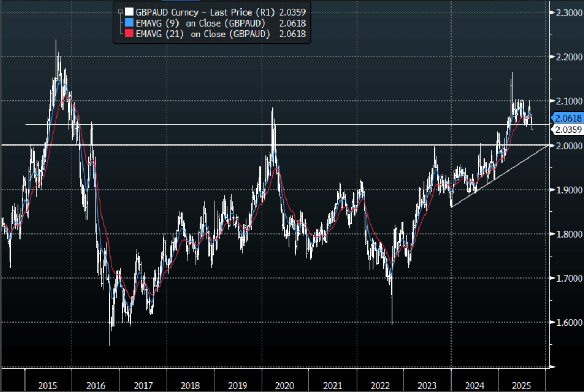The height and width of the screenshot is (392, 584).
Task: Select the GBPAUD Curncy Last Price legend entry
Action: (204, 11)
